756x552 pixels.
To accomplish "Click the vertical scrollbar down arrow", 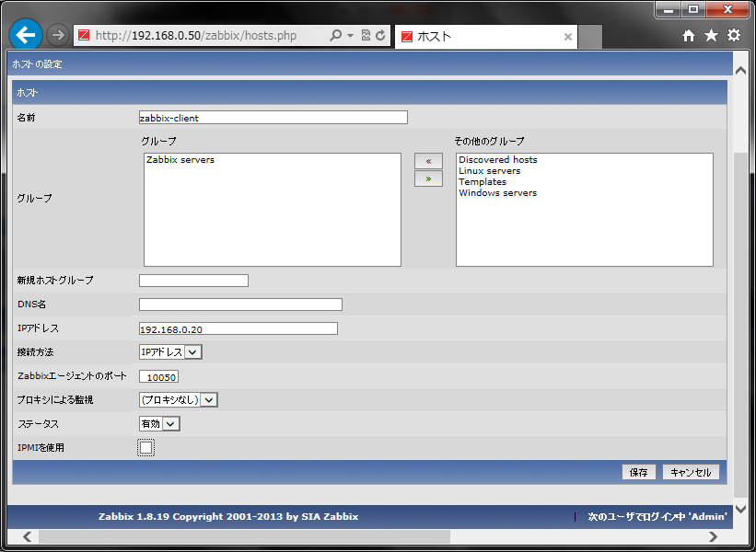I will (x=741, y=509).
